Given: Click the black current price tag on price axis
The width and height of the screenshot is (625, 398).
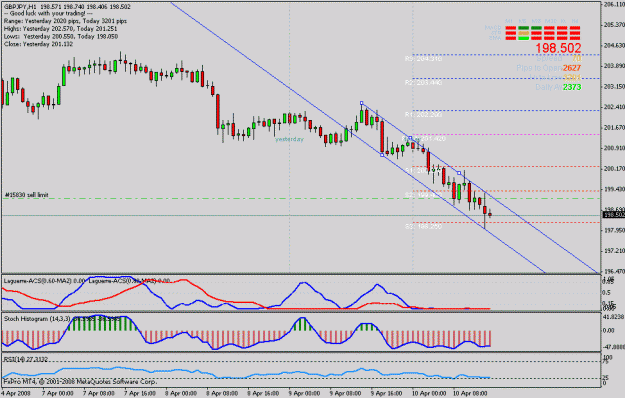Looking at the screenshot, I should pos(614,215).
